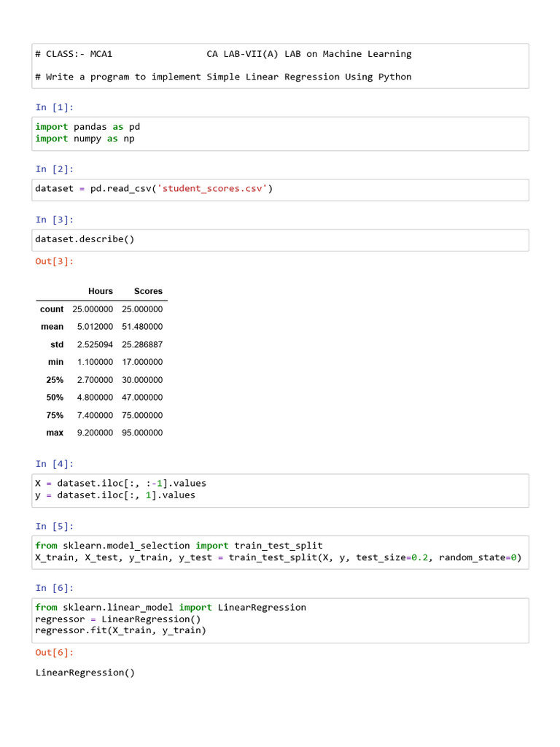The image size is (560, 747).
Task: Click the Scores 75% value 75.000000
Action: (x=142, y=415)
